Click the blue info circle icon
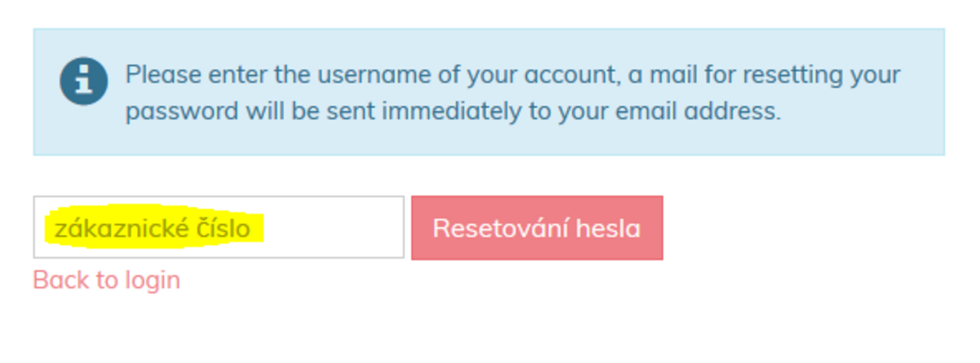Viewport: 980px width, 363px height. click(83, 81)
